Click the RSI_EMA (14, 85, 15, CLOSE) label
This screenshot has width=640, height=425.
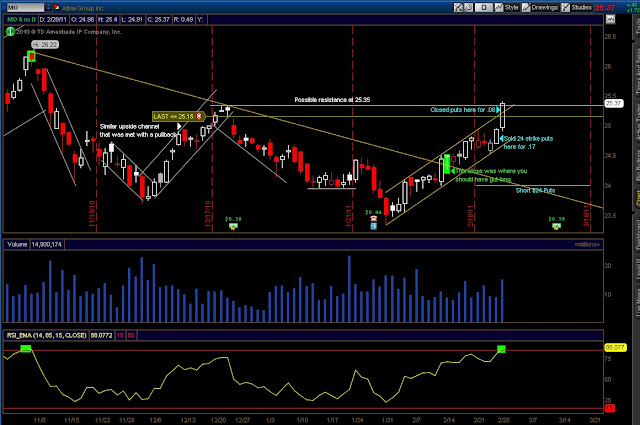tap(46, 336)
